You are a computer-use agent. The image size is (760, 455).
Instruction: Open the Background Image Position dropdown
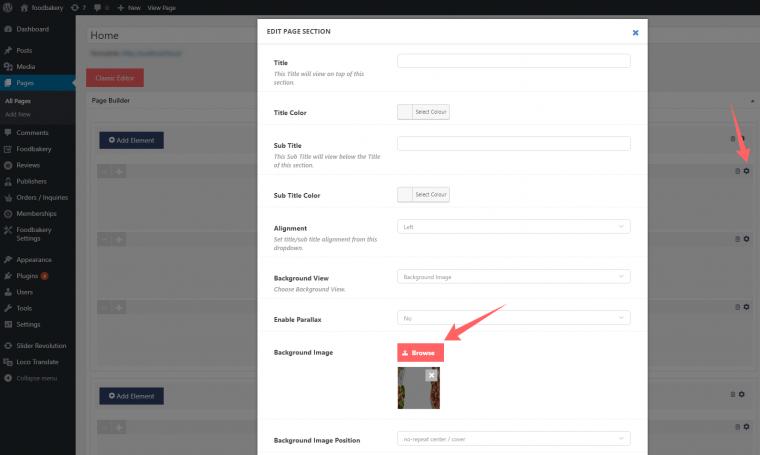click(513, 439)
